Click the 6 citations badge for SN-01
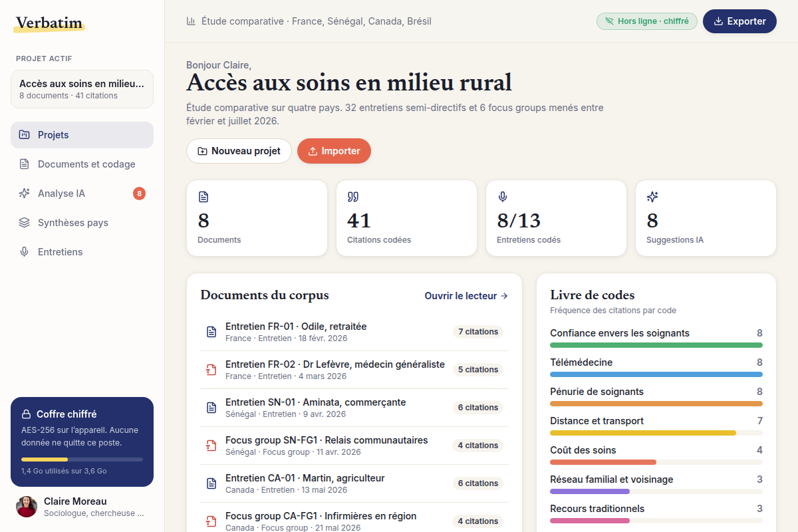This screenshot has height=532, width=798. point(478,408)
